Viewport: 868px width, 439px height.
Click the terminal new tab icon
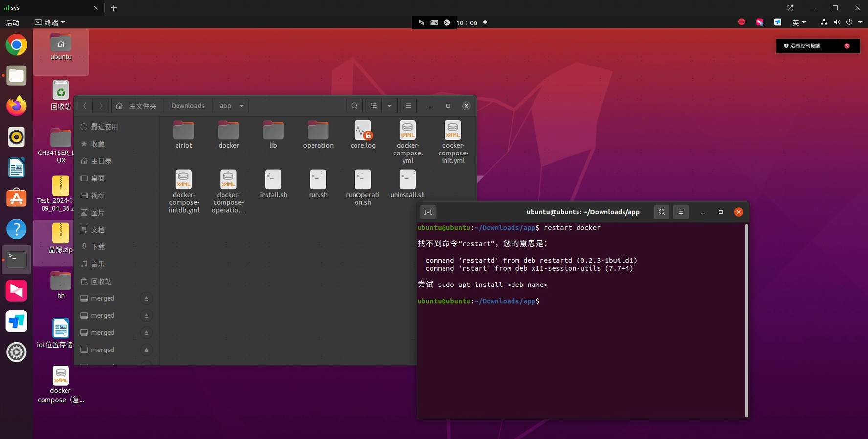pos(428,212)
